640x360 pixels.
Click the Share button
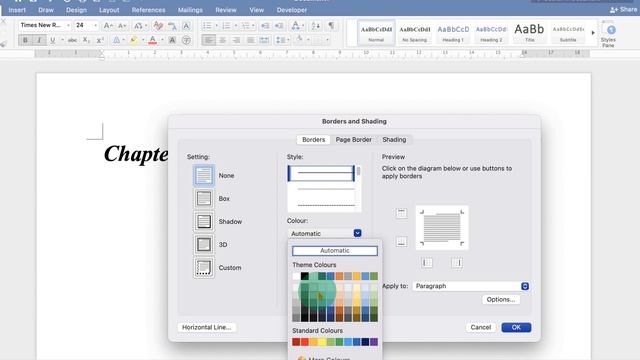coord(623,9)
